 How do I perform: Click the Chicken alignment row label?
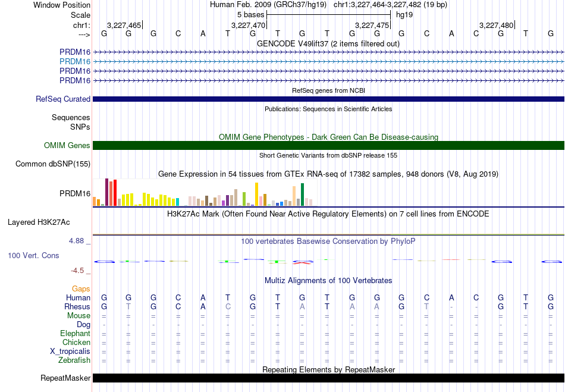(x=76, y=342)
